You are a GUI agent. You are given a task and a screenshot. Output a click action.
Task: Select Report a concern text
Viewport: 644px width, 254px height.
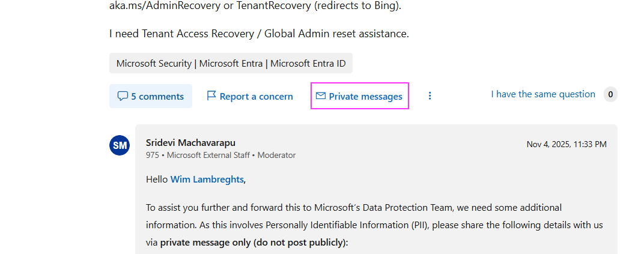click(x=257, y=97)
